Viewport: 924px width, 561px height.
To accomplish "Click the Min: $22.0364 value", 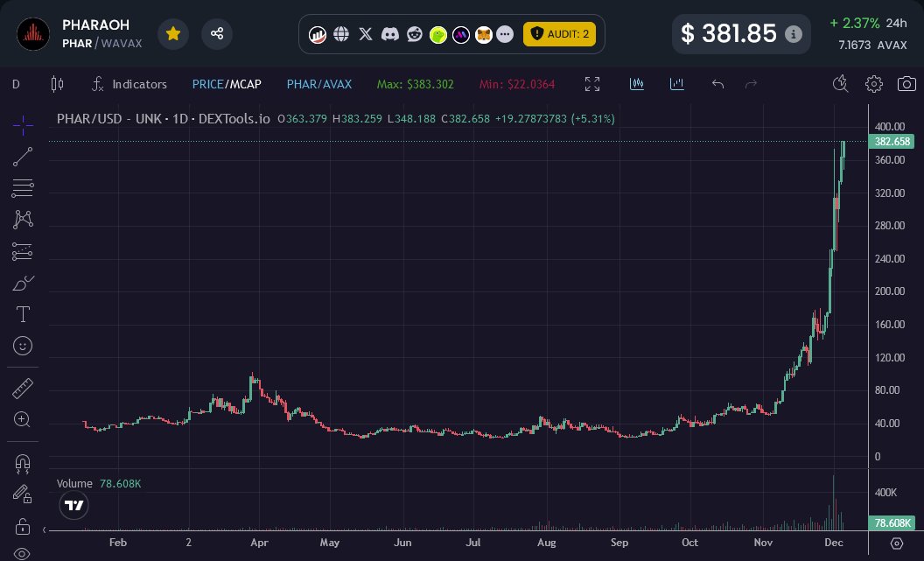I will point(517,84).
